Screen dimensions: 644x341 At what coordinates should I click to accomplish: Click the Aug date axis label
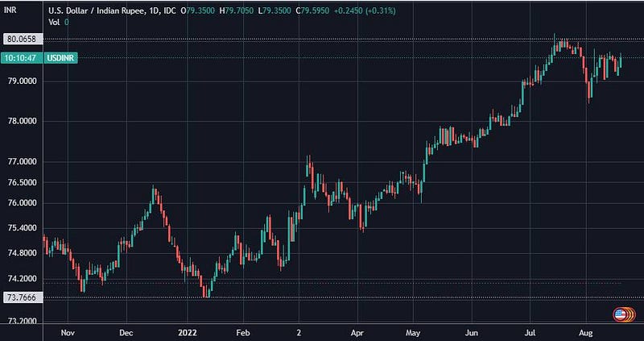click(x=585, y=332)
